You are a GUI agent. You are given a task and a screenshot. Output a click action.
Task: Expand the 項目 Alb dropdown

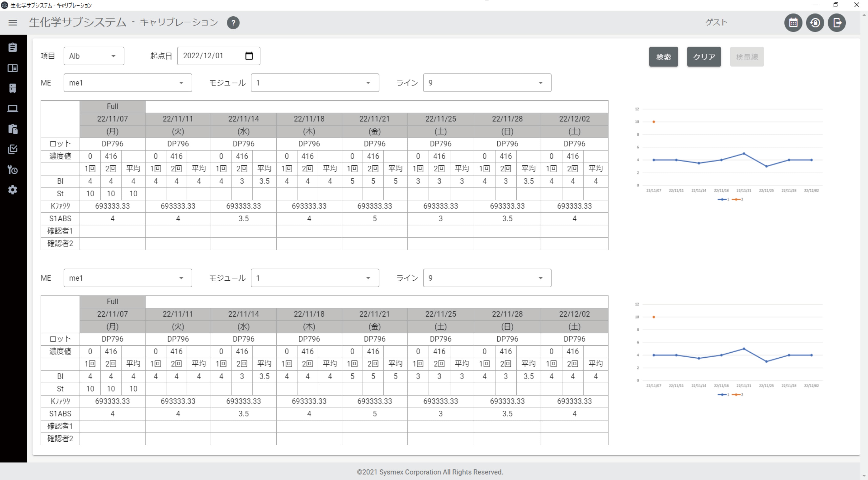[94, 56]
